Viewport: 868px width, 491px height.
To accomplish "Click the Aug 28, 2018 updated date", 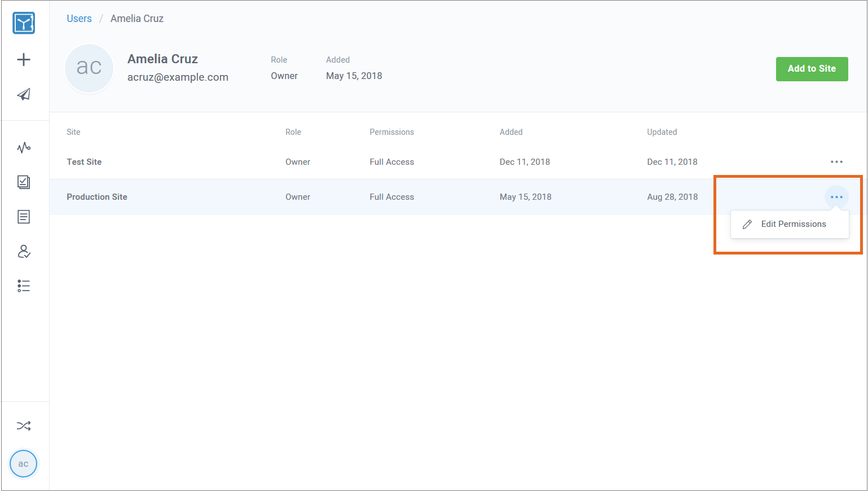I will [x=672, y=197].
